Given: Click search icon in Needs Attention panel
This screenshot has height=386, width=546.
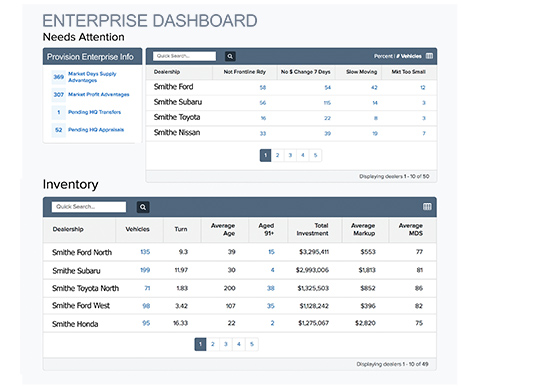Looking at the screenshot, I should (230, 56).
